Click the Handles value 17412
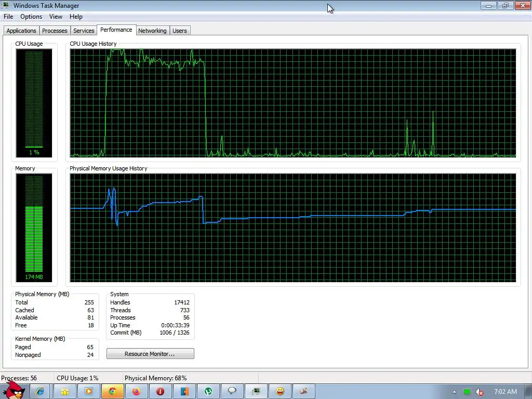 point(182,302)
